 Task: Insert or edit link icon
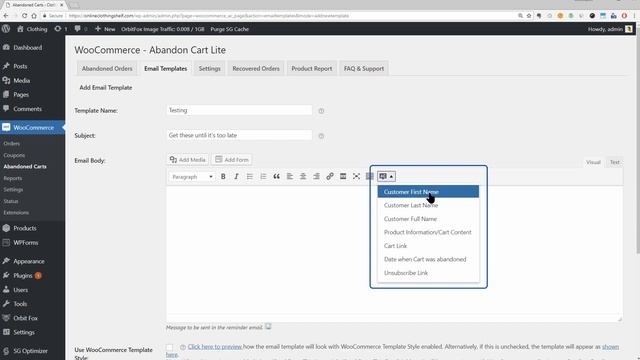[330, 176]
